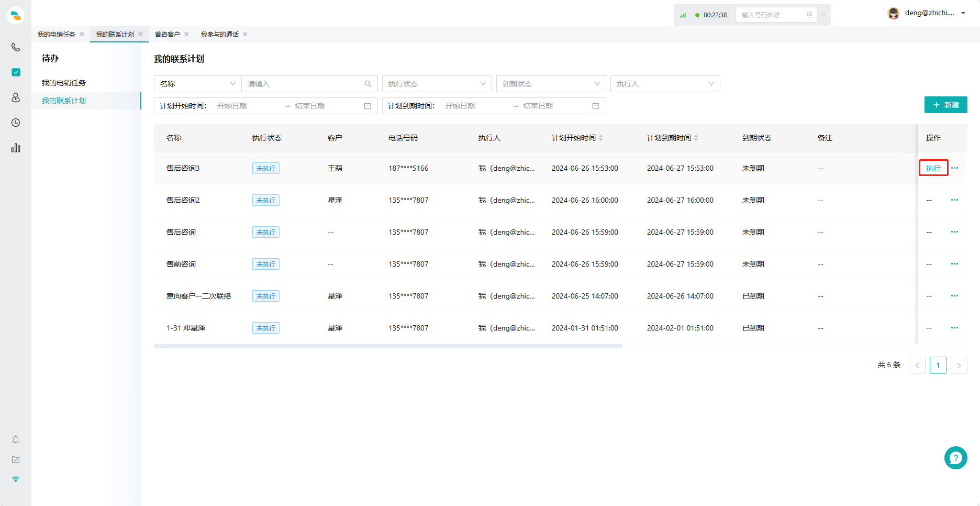
Task: Open more options for 售后咨询3 row
Action: [x=954, y=168]
